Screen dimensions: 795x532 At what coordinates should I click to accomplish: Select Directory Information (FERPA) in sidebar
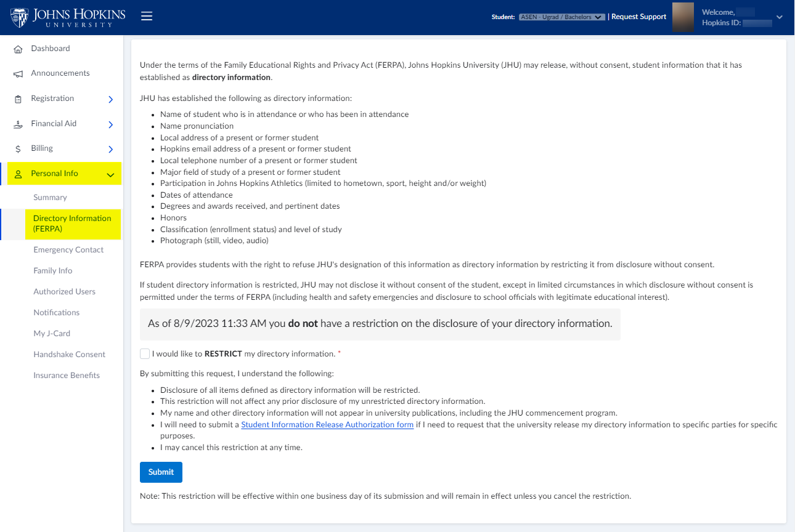(x=72, y=224)
